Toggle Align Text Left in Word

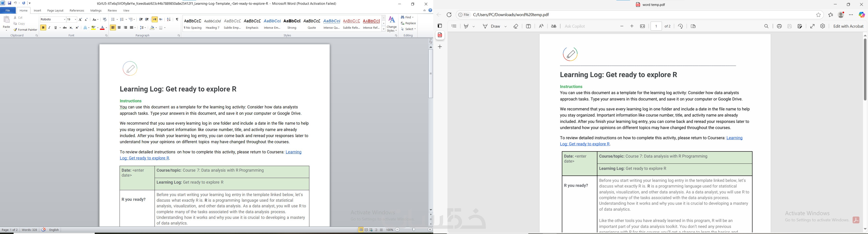click(113, 28)
